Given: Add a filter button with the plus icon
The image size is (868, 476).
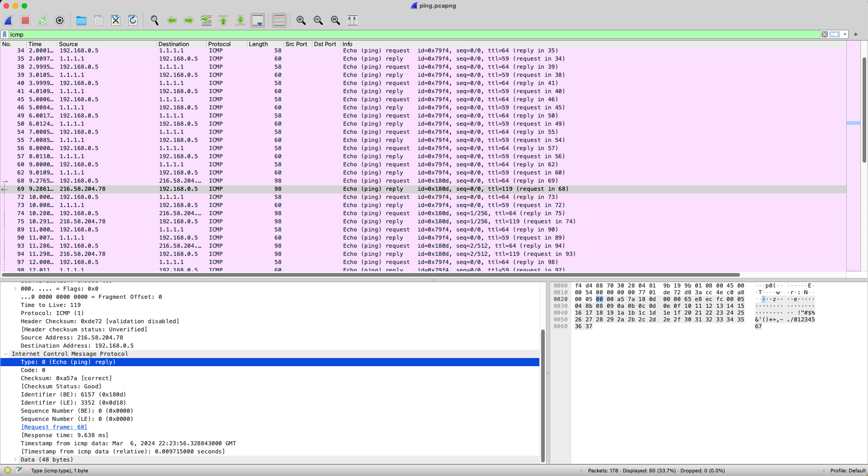Looking at the screenshot, I should pyautogui.click(x=856, y=34).
